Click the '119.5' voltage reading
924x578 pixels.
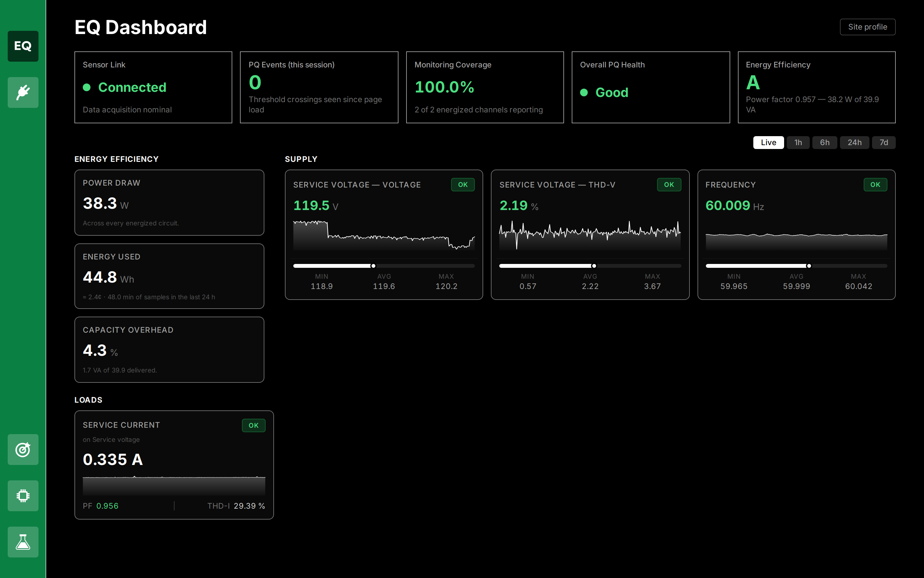(311, 206)
